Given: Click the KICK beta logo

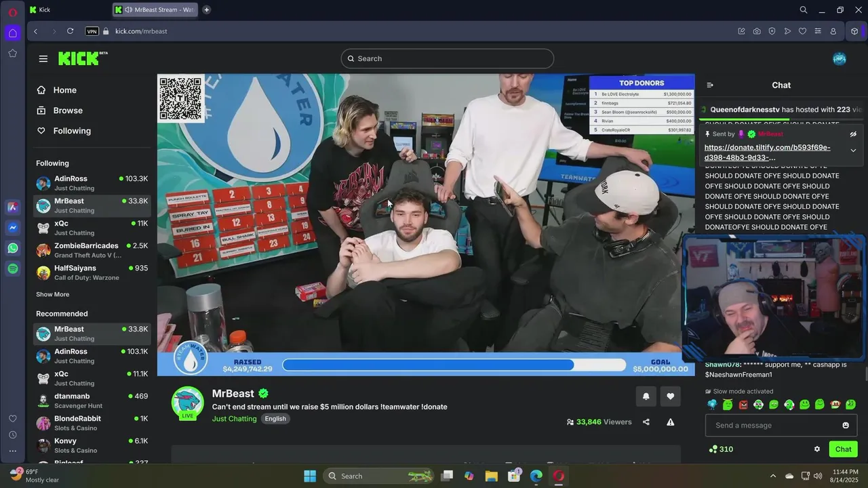Looking at the screenshot, I should click(83, 58).
